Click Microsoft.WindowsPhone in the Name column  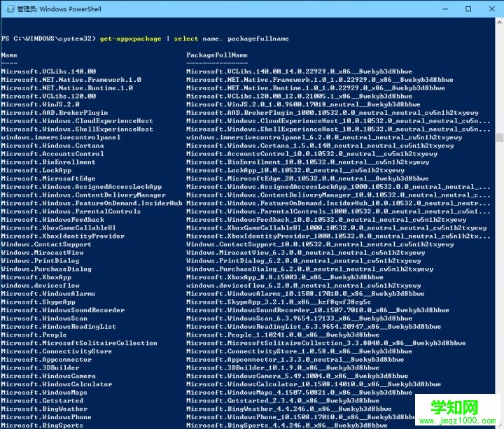46,417
